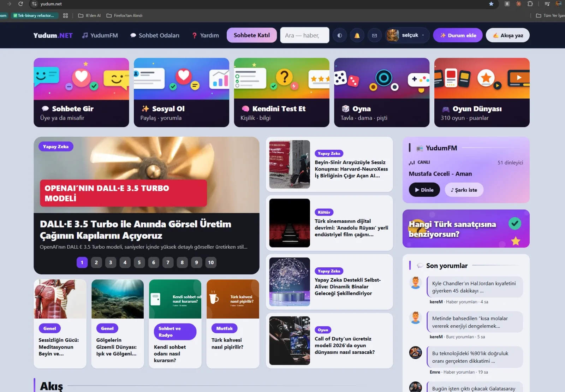Click the Mutfak category tag

click(x=224, y=328)
